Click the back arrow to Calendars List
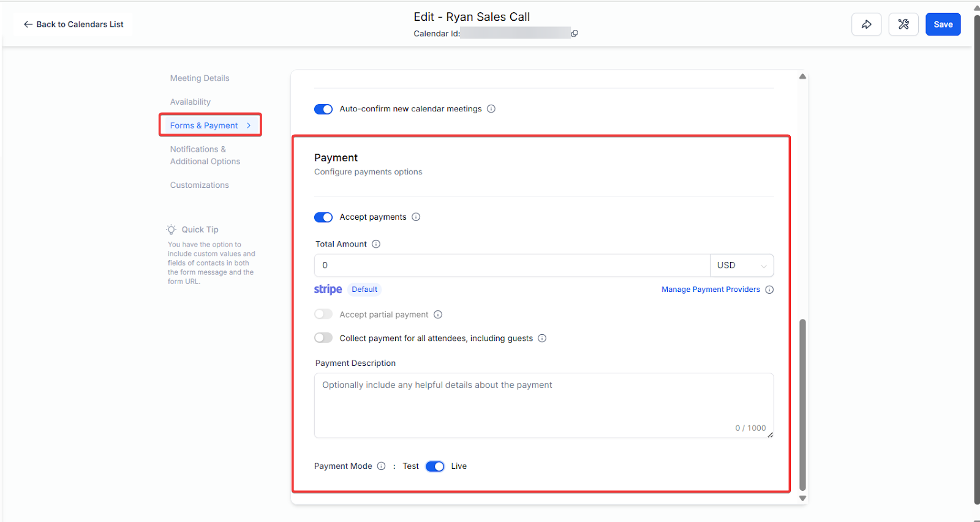The height and width of the screenshot is (522, 980). click(x=28, y=24)
